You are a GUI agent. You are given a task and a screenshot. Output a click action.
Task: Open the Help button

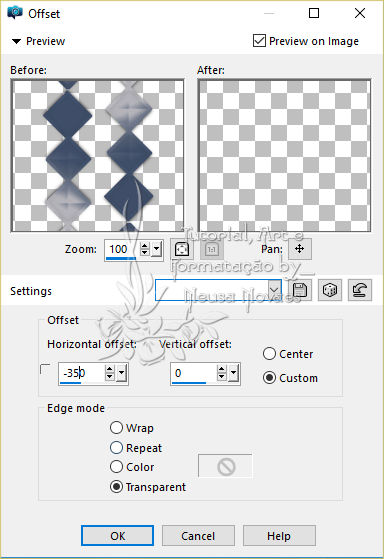pos(279,535)
